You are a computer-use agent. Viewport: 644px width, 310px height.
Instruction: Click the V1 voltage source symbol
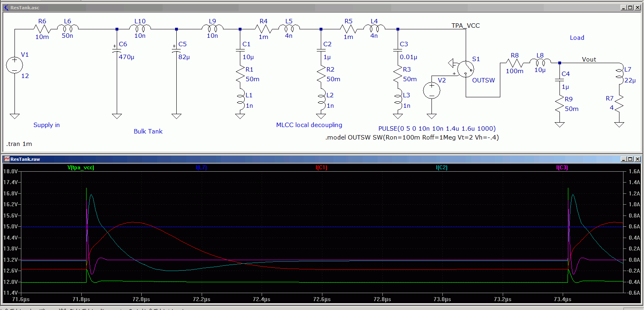tap(14, 65)
